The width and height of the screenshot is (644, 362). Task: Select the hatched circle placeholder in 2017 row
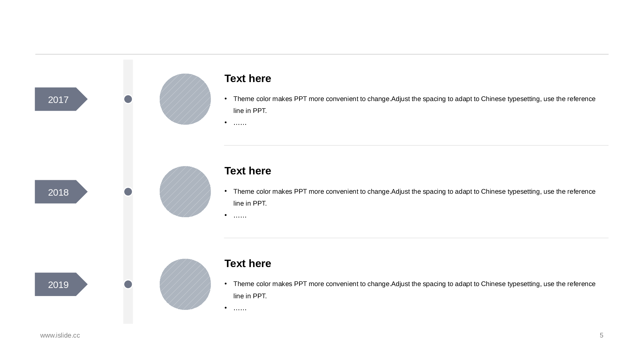tap(185, 99)
